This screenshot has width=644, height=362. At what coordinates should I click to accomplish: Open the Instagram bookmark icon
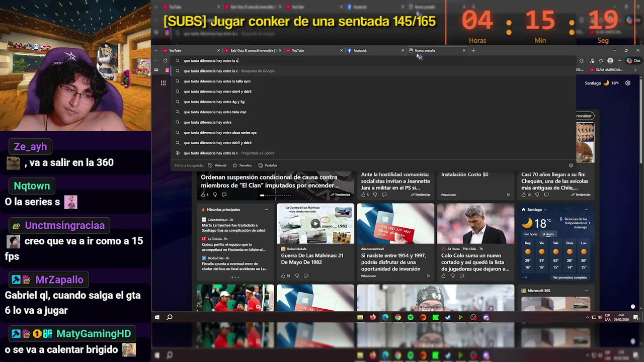pyautogui.click(x=167, y=70)
